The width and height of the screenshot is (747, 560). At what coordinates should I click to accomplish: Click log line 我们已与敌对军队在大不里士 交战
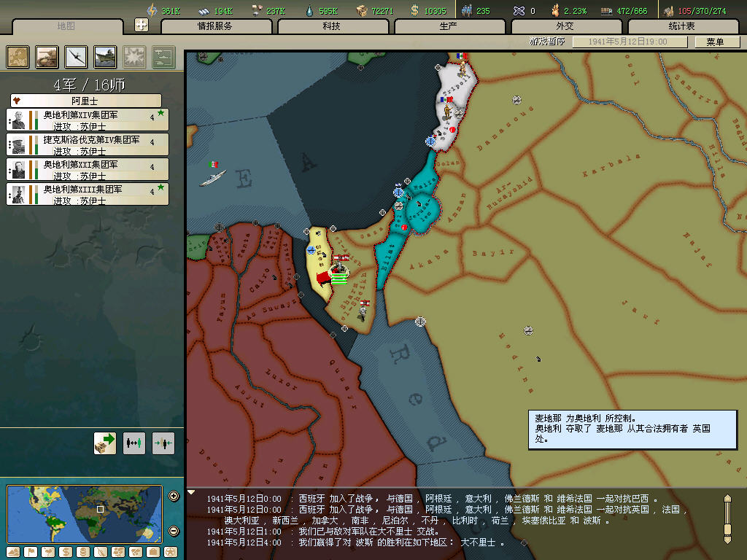point(368,532)
